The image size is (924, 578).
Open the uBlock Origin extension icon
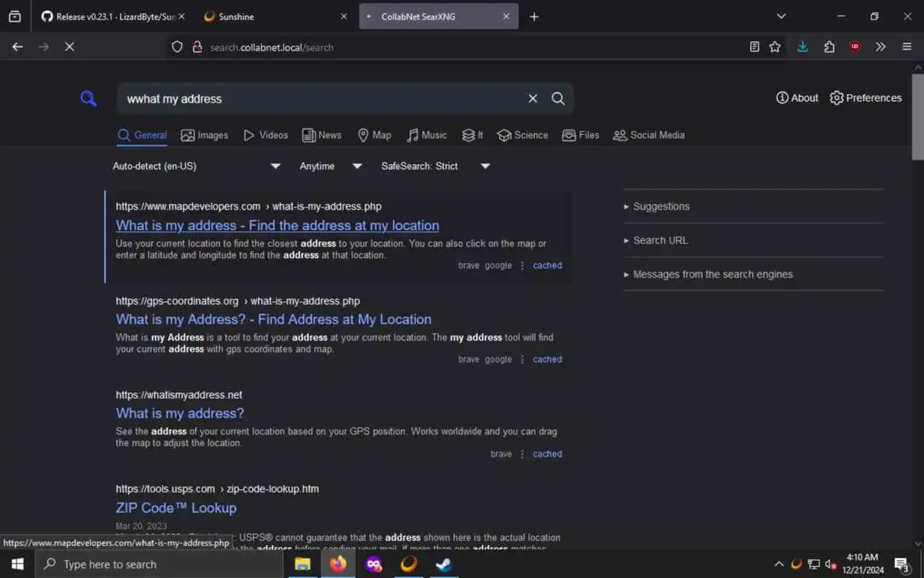(x=855, y=46)
